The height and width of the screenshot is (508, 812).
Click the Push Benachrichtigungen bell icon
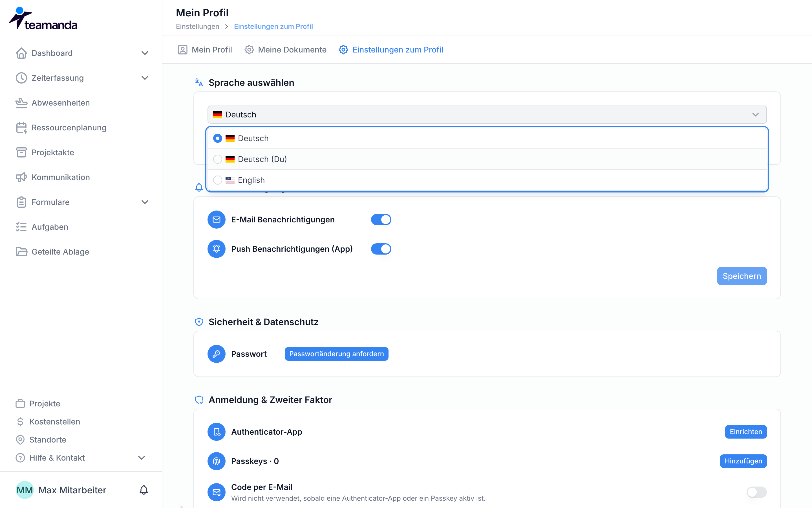(x=217, y=249)
